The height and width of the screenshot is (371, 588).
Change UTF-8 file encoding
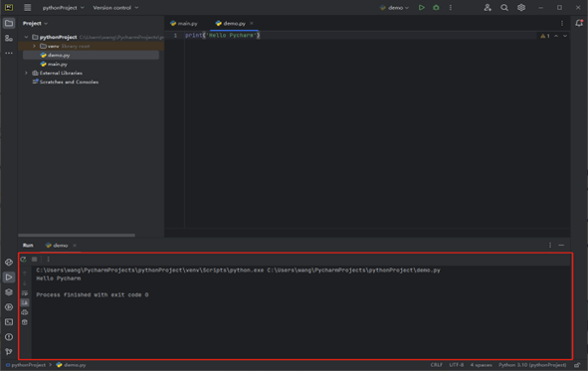[x=457, y=365]
